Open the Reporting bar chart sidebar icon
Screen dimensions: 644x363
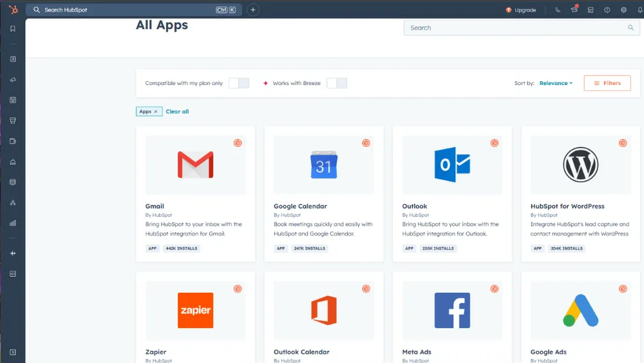tap(13, 223)
